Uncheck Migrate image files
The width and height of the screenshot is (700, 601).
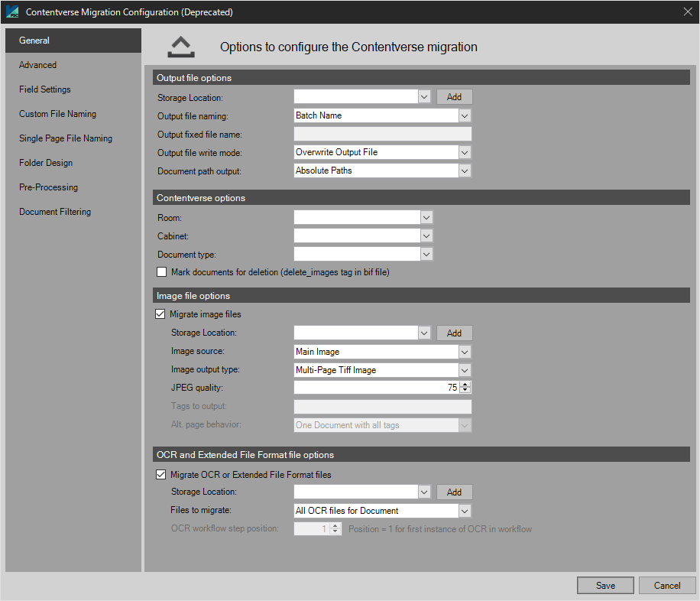coord(160,314)
